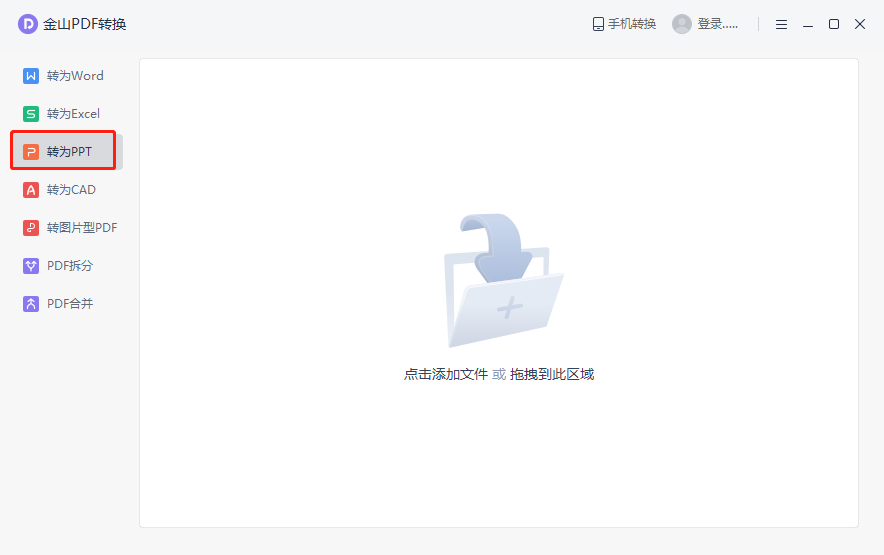Click the blue Word icon in sidebar

[x=31, y=76]
